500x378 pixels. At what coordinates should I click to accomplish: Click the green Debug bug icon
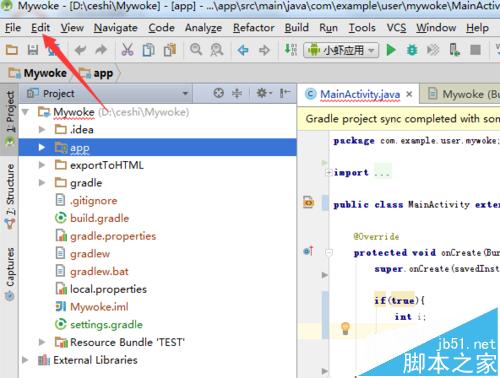click(x=412, y=50)
